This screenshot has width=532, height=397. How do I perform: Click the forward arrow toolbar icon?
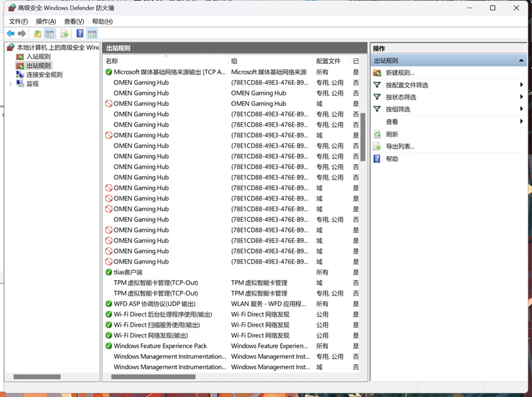point(22,33)
